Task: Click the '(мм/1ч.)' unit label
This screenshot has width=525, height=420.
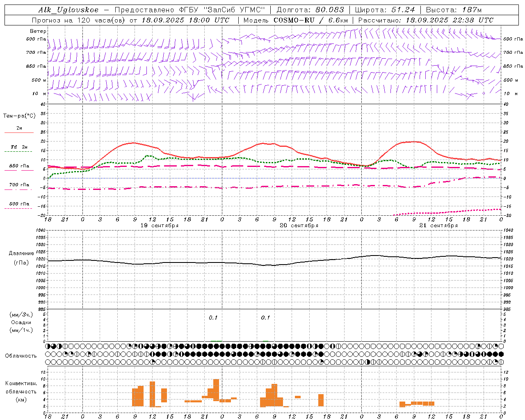Action: coord(21,330)
